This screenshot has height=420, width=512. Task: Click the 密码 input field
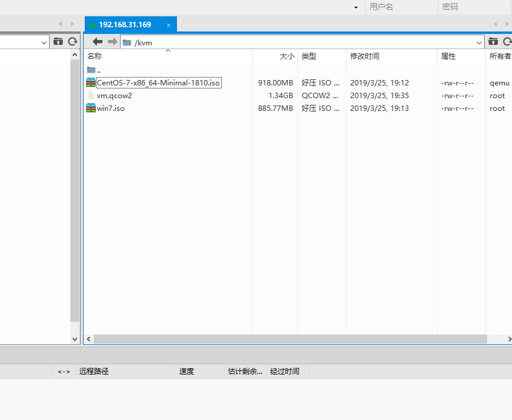coord(475,7)
